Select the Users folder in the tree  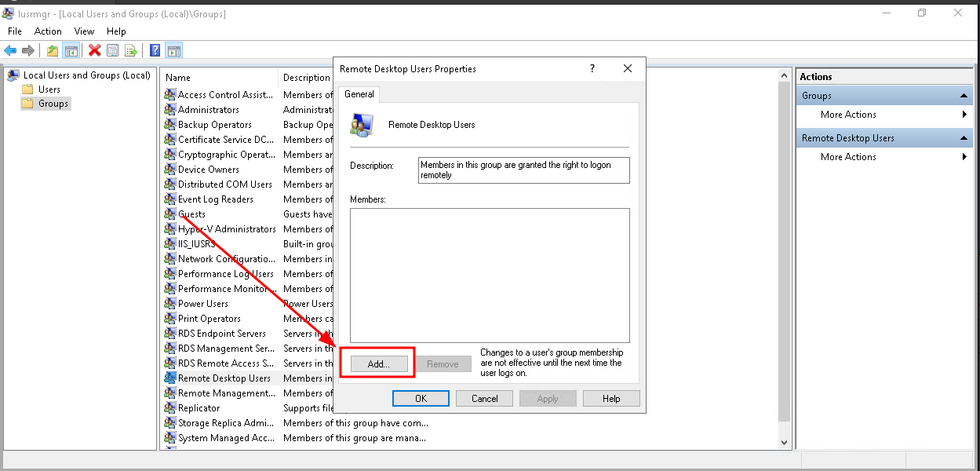[x=49, y=89]
